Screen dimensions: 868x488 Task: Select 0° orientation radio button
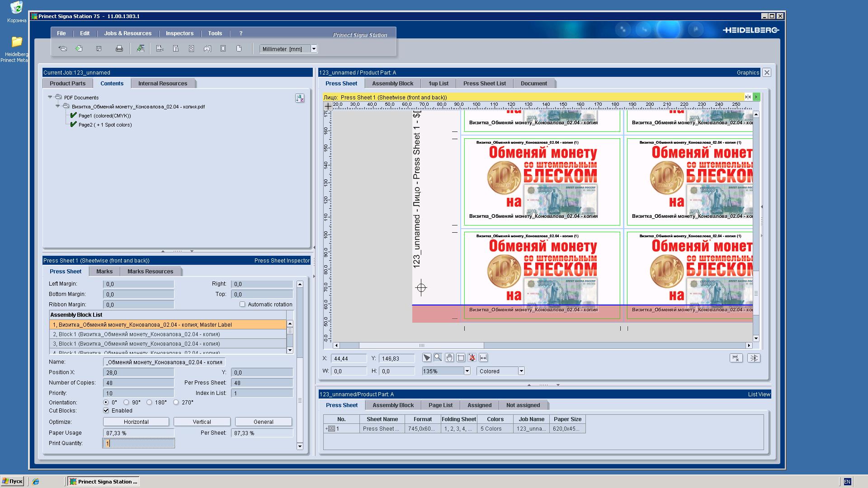coord(106,402)
